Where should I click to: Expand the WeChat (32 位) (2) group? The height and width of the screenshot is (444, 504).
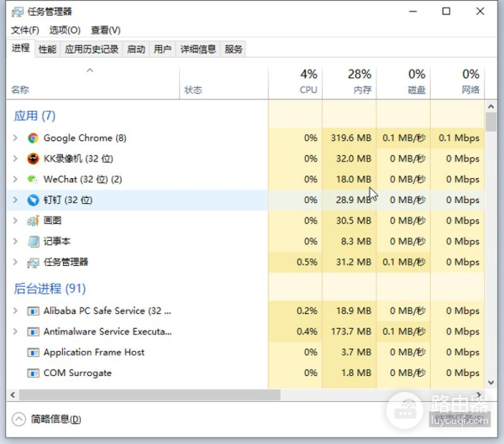[x=15, y=180]
